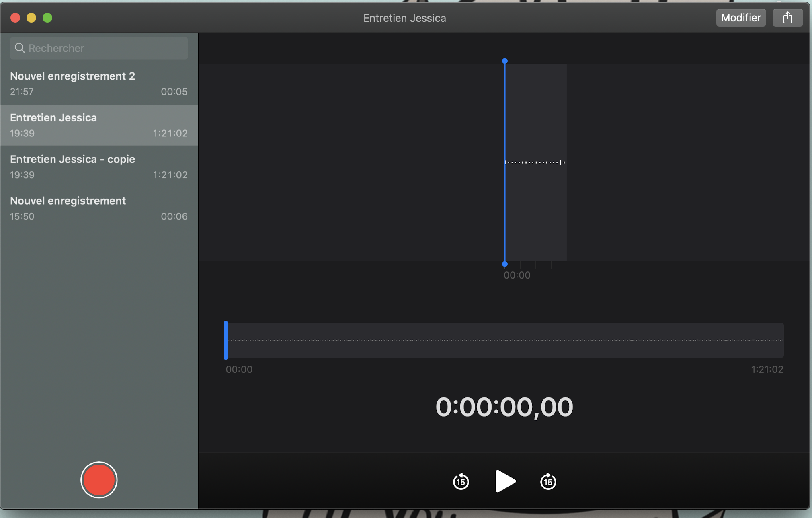The height and width of the screenshot is (518, 812).
Task: Start a new recording with the red button
Action: tap(98, 480)
